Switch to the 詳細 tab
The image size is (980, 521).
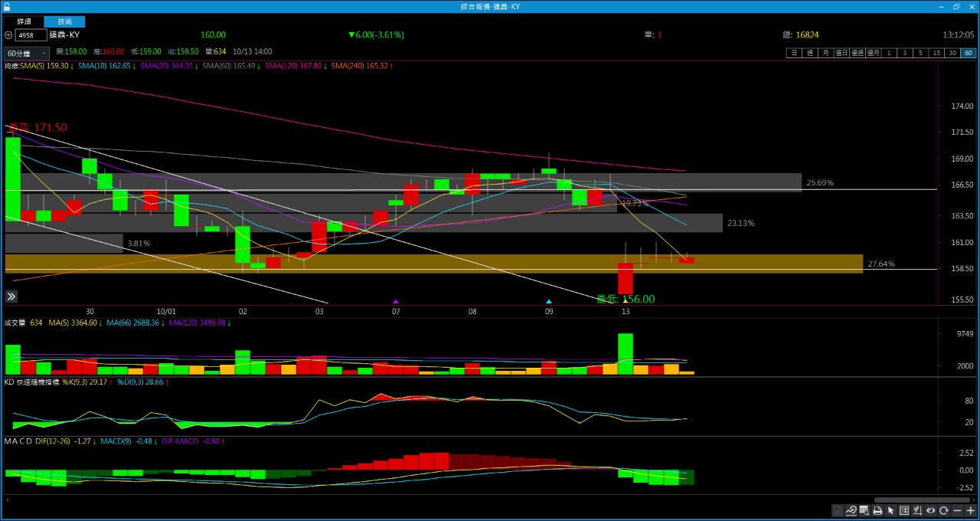24,21
